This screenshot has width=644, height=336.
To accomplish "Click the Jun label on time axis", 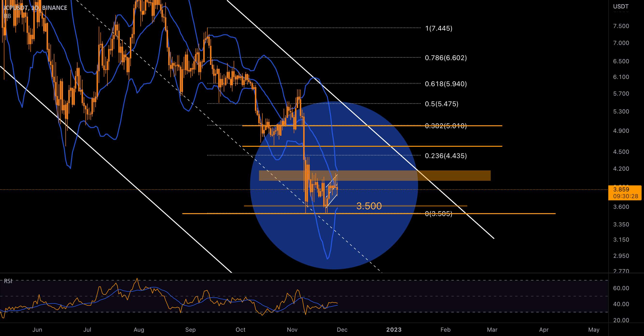I will [x=37, y=329].
